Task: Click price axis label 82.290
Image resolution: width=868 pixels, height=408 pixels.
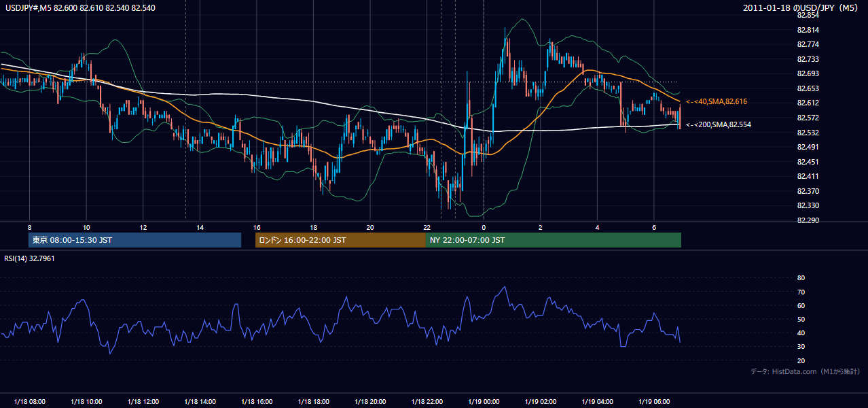Action: 808,220
